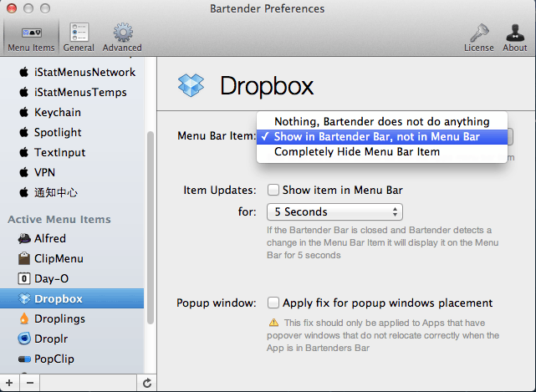
Task: Select Alfred name in sidebar
Action: coord(50,238)
